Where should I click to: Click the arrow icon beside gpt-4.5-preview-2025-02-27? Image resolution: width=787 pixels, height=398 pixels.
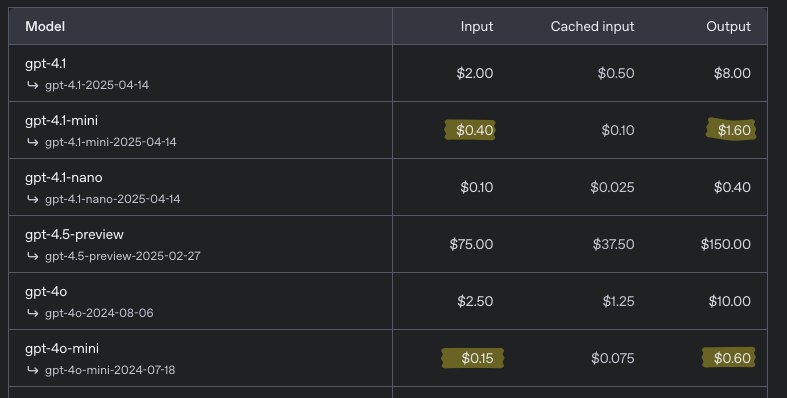coord(33,256)
